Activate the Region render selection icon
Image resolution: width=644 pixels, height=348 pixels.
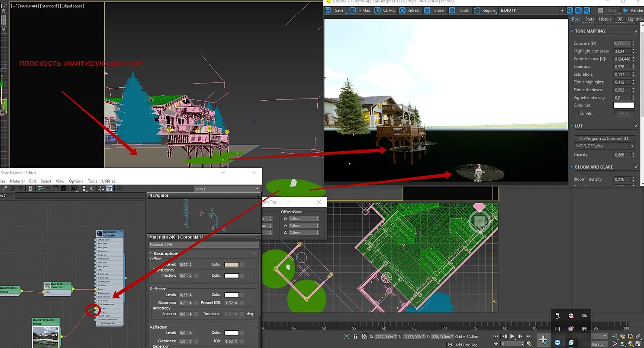(477, 10)
